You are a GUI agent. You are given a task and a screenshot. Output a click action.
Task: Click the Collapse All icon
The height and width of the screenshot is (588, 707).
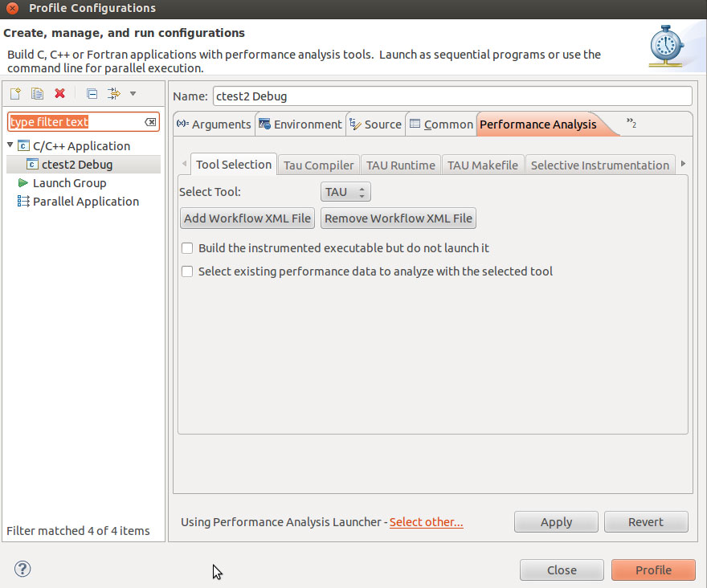pos(92,94)
